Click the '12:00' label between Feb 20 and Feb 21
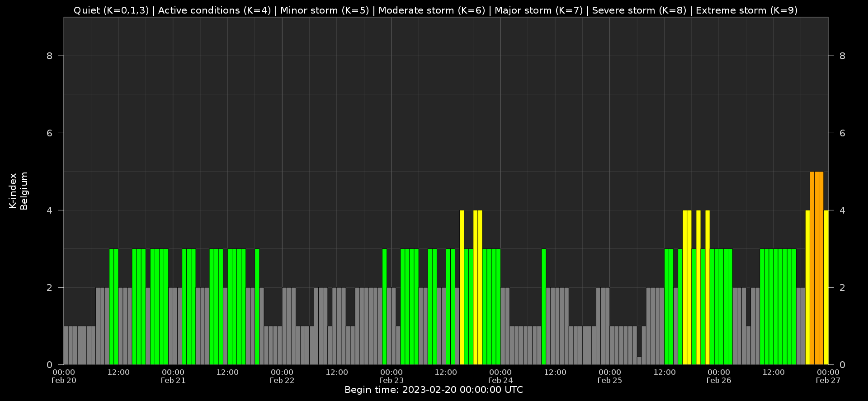Screen dimensions: 868x401 pyautogui.click(x=118, y=372)
